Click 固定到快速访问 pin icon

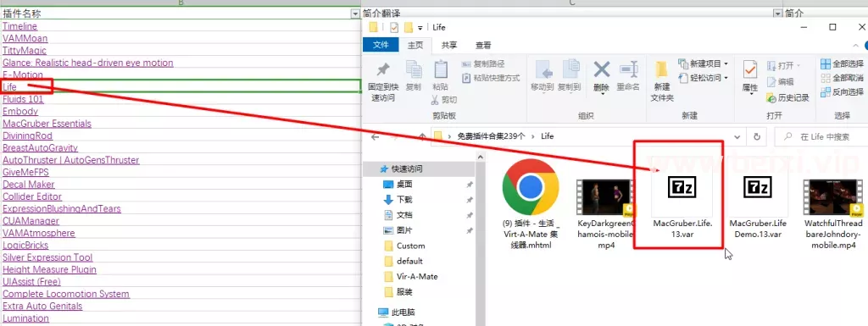pyautogui.click(x=382, y=69)
